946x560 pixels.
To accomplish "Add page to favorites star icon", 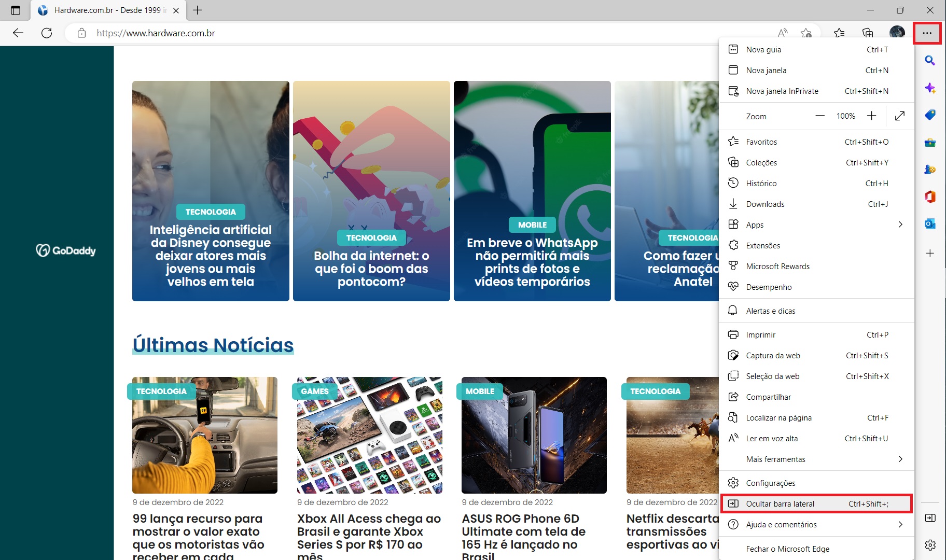I will click(806, 33).
